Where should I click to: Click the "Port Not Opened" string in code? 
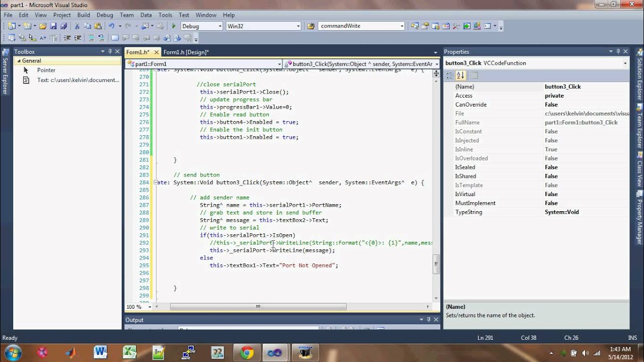(307, 265)
